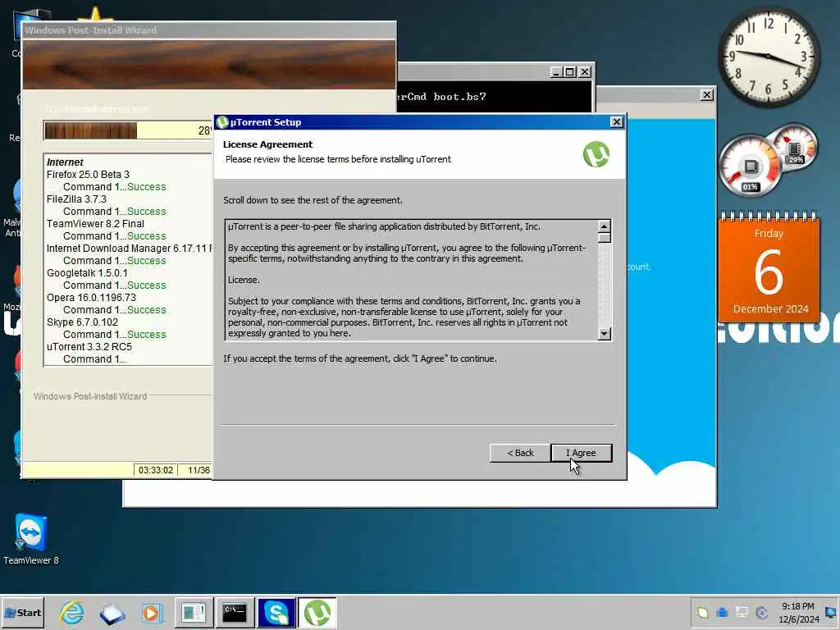Select TeamViewer 8.2 Final in wizard list
The width and height of the screenshot is (840, 630).
click(95, 224)
